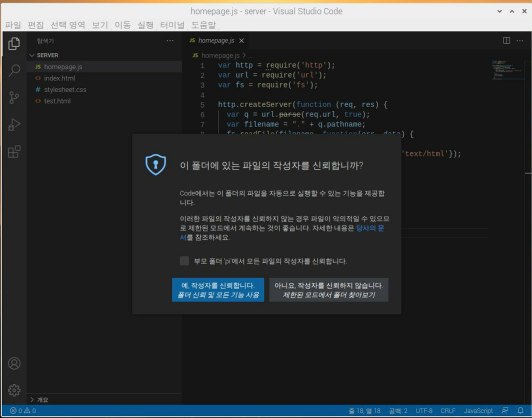The image size is (532, 418).
Task: Click line number 1 in the gutter
Action: (x=202, y=66)
